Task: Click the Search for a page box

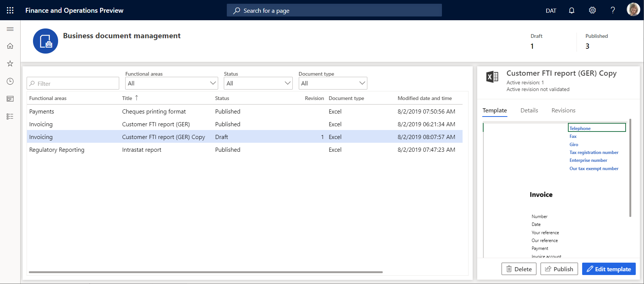Action: pos(334,10)
